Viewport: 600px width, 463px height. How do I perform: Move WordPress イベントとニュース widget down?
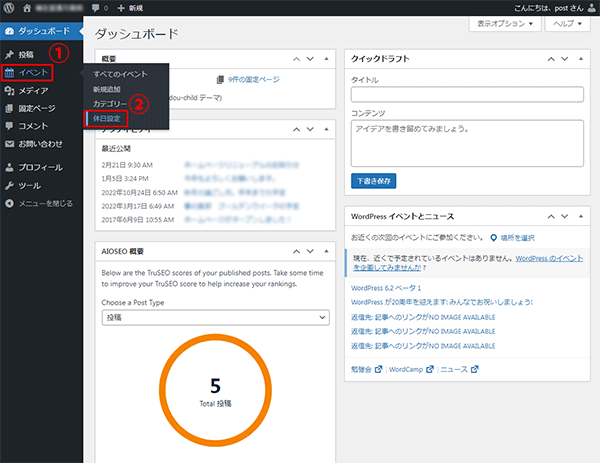click(x=565, y=217)
